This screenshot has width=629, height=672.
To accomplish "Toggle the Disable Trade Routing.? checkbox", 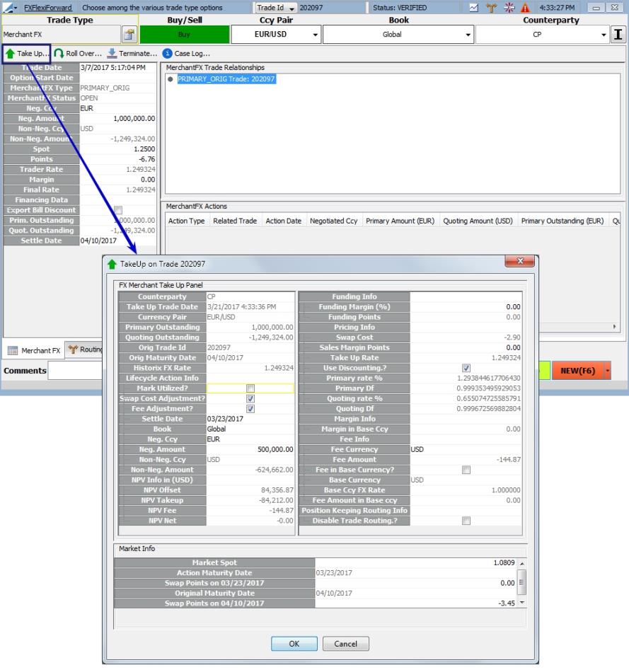I will click(466, 521).
